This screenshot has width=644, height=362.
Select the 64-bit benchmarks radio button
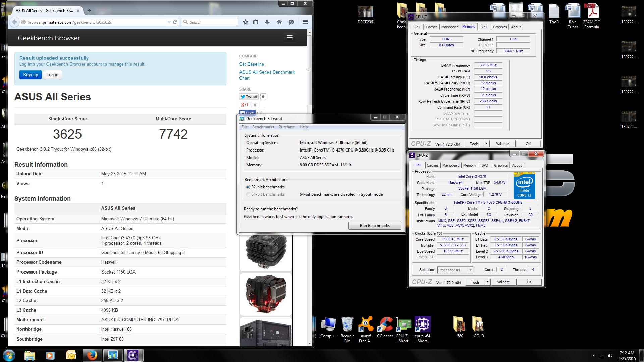[x=248, y=194]
